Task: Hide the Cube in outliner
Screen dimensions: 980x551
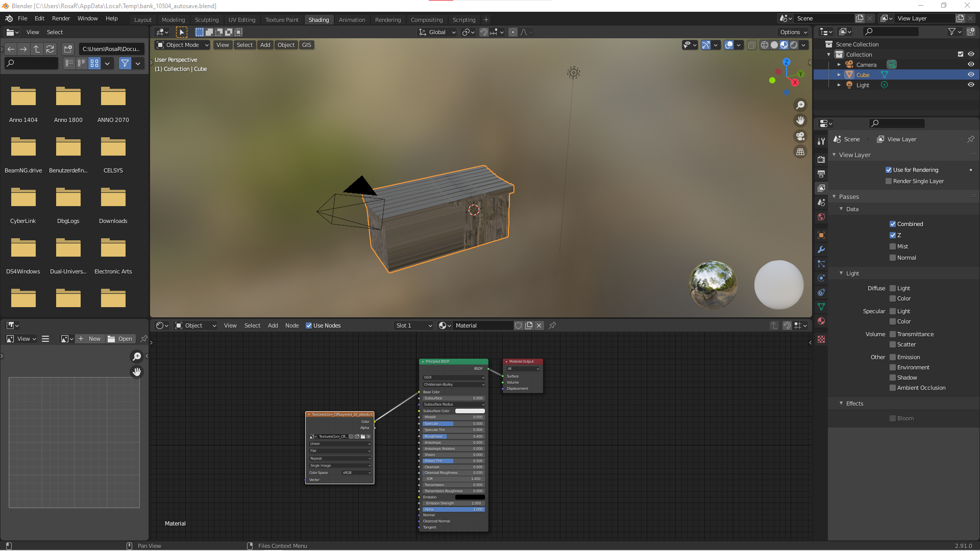Action: tap(971, 74)
